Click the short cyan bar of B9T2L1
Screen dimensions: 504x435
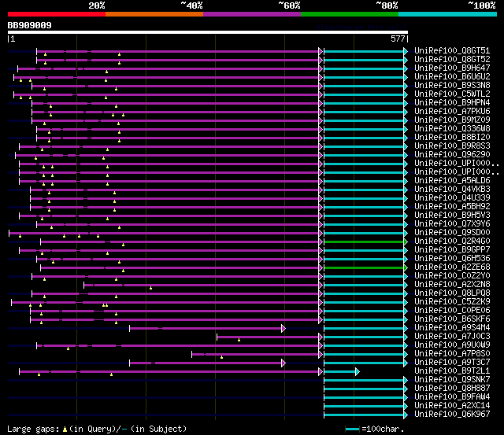pyautogui.click(x=340, y=372)
